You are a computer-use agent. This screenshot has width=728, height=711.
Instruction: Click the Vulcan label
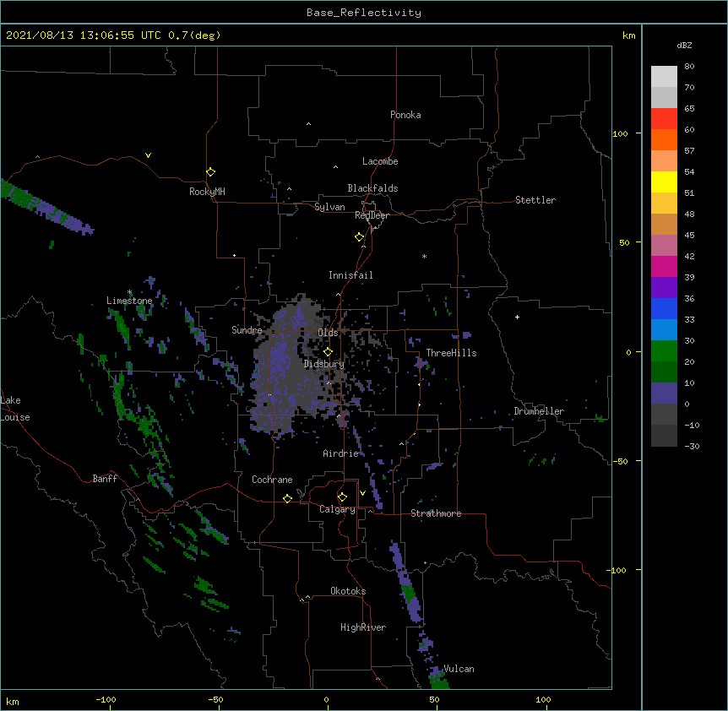pos(459,669)
